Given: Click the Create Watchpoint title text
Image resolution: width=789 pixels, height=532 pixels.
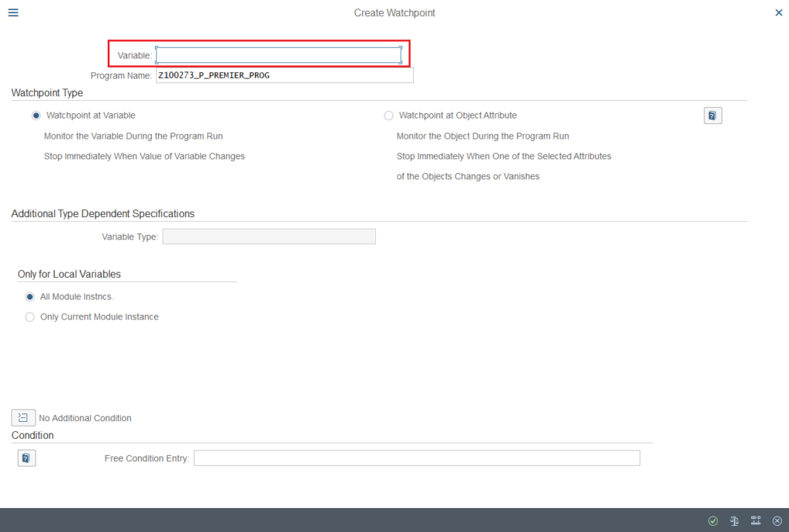Looking at the screenshot, I should click(x=394, y=13).
